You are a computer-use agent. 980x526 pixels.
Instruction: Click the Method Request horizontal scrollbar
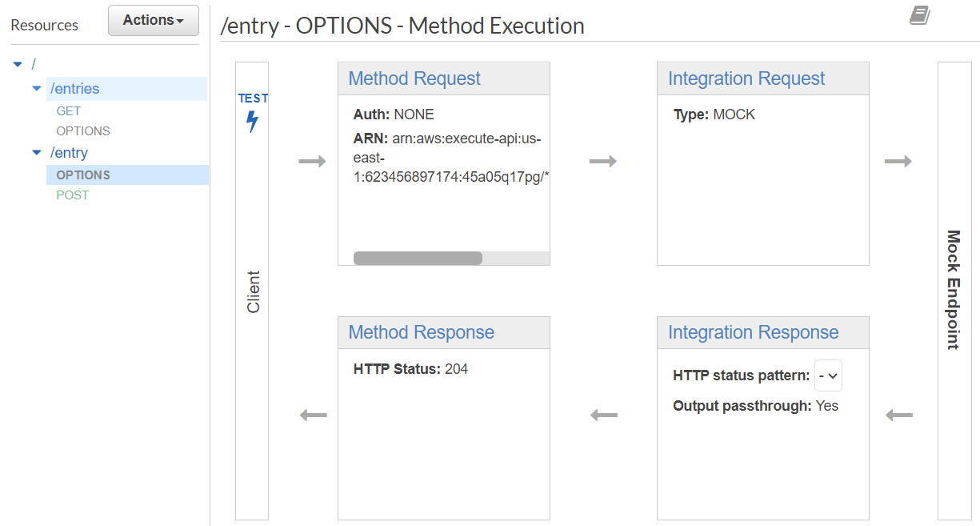coord(418,258)
